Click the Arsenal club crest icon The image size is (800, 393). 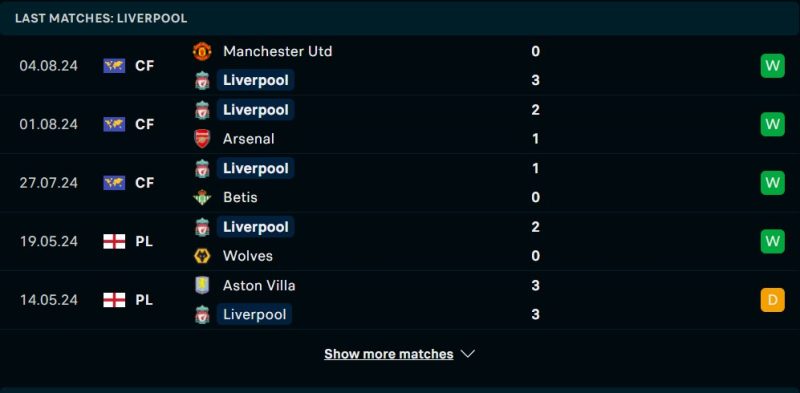[202, 139]
